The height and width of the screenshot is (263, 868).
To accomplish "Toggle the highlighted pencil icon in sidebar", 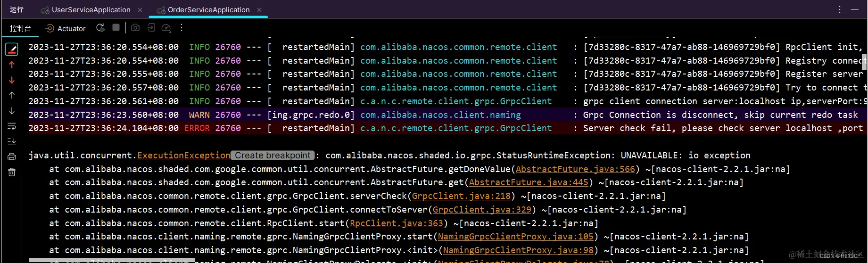I will click(12, 49).
